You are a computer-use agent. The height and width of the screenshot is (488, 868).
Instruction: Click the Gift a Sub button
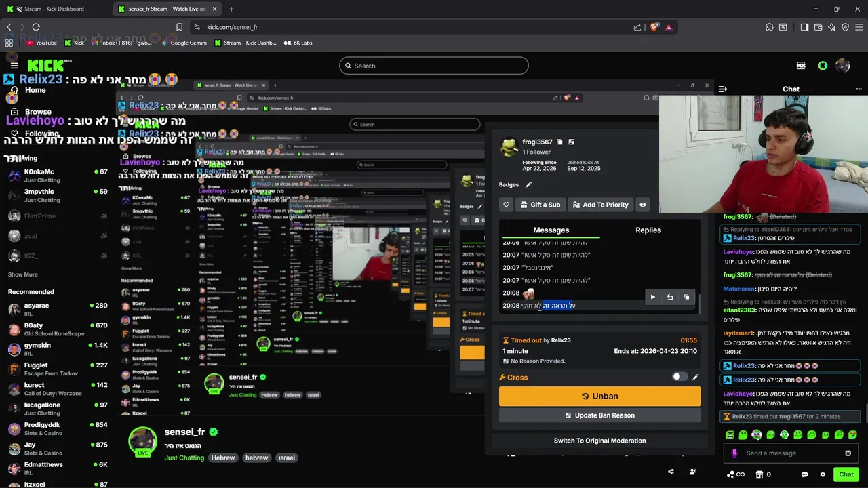point(540,205)
